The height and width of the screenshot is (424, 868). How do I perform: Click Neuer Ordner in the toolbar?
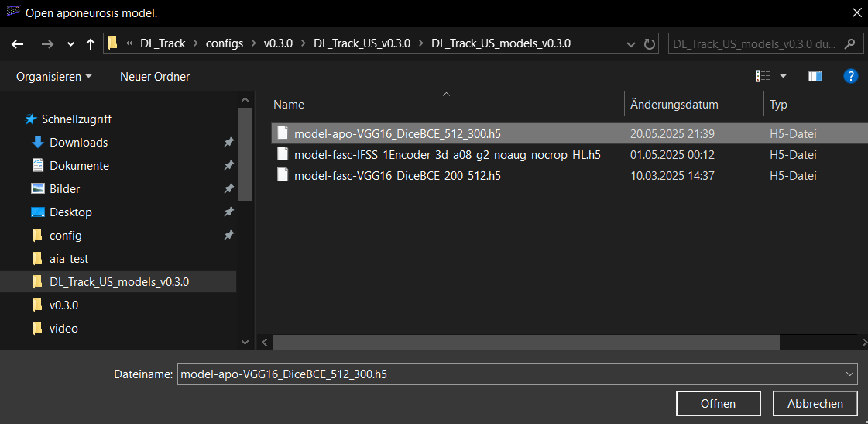click(155, 76)
